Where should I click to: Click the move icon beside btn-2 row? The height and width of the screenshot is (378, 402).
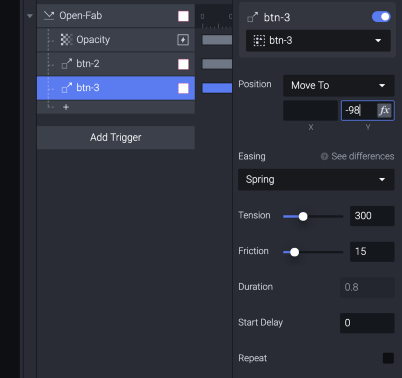[x=67, y=64]
